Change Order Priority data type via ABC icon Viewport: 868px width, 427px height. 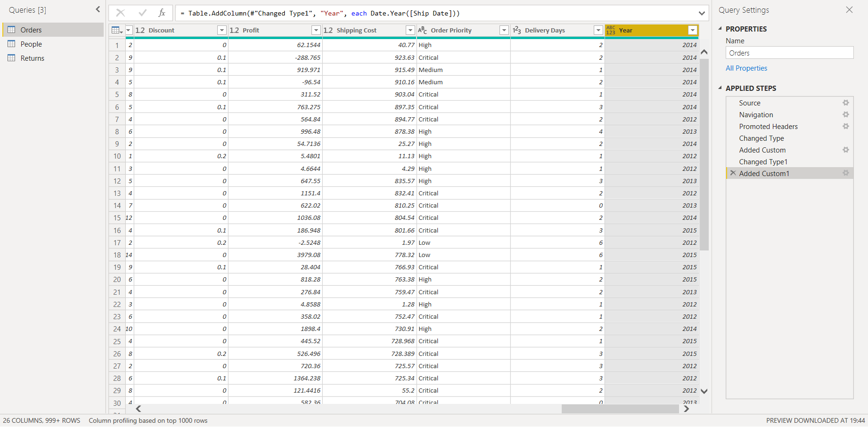(x=423, y=30)
